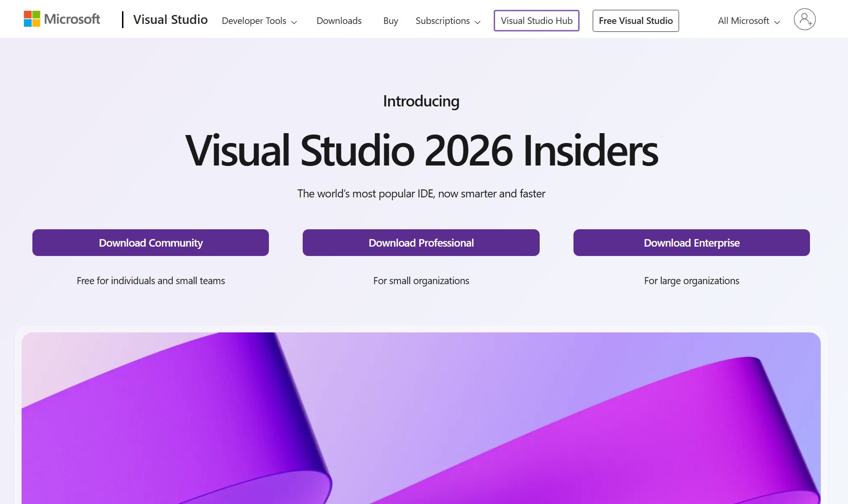848x504 pixels.
Task: Open the account sign-in avatar icon
Action: 804,20
